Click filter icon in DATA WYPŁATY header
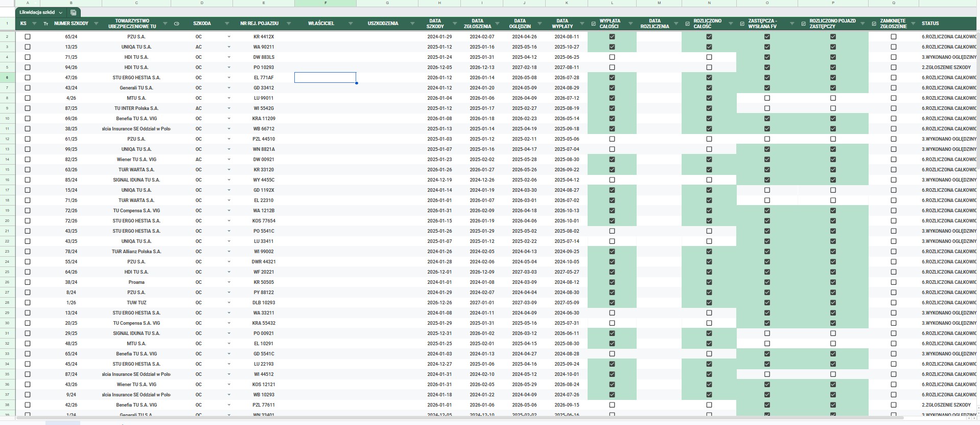 point(581,24)
